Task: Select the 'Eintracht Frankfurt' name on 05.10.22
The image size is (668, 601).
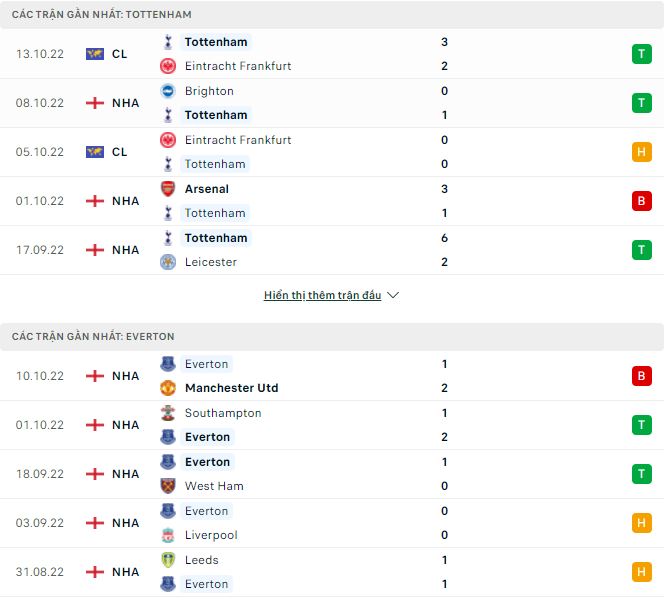Action: (x=238, y=140)
